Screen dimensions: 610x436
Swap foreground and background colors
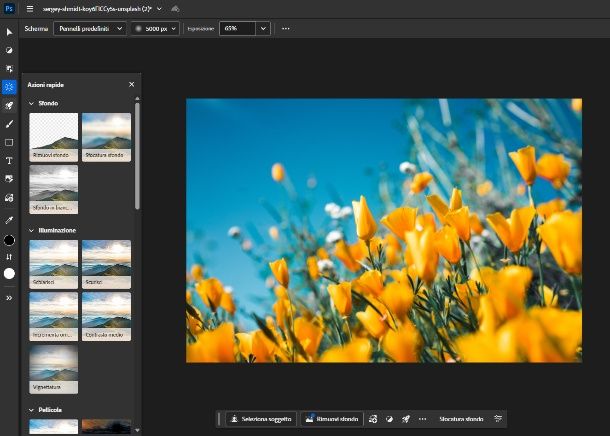[9, 257]
